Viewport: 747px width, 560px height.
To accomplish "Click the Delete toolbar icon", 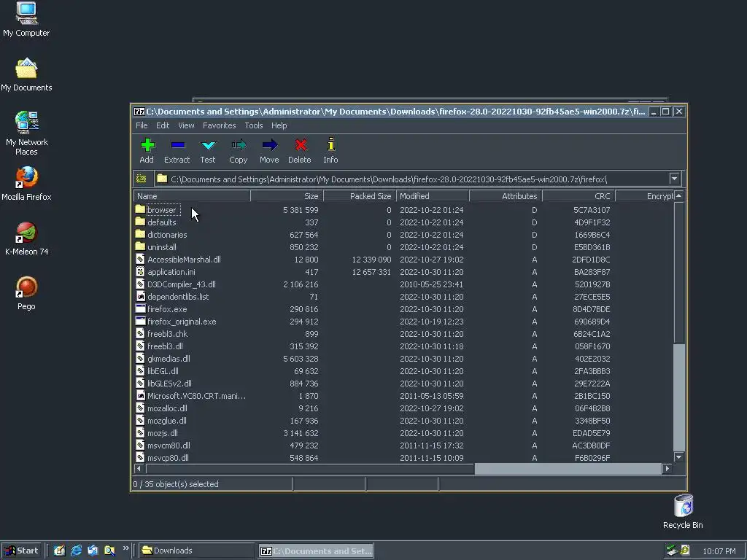I will 300,145.
